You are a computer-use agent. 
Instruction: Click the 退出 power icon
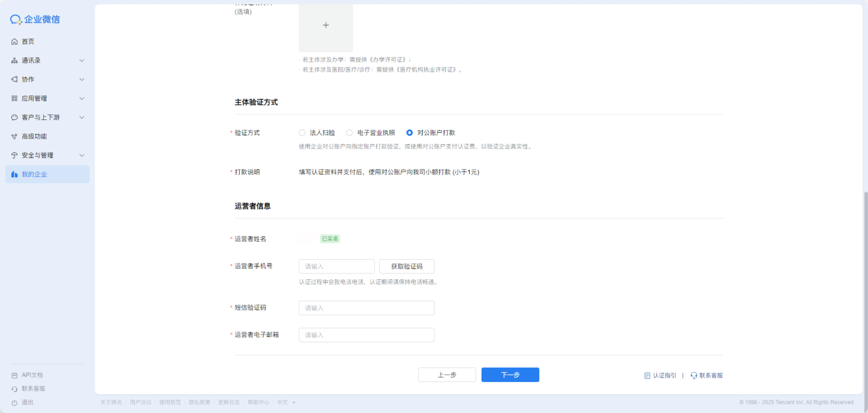(x=15, y=403)
